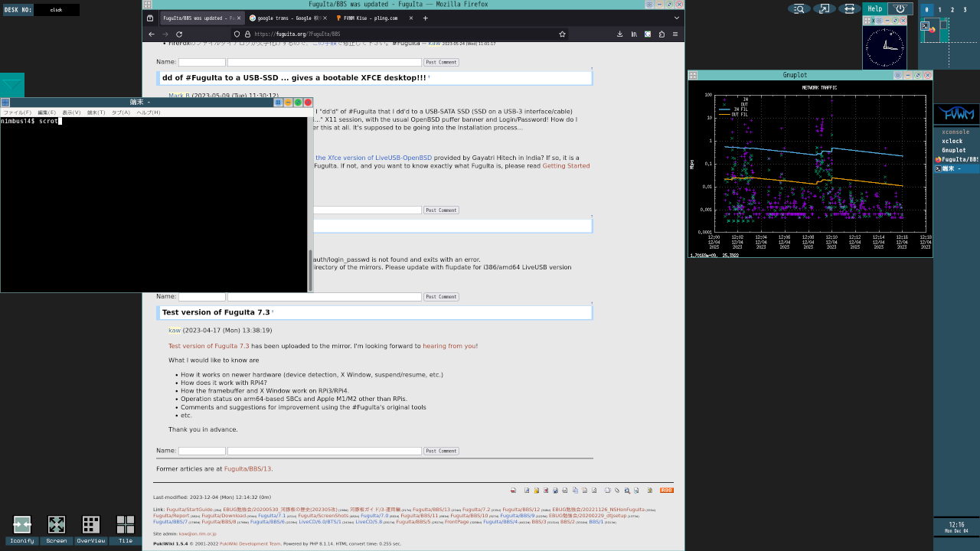Viewport: 980px width, 551px height.
Task: Bookmark this page with the star icon
Action: pyautogui.click(x=563, y=34)
